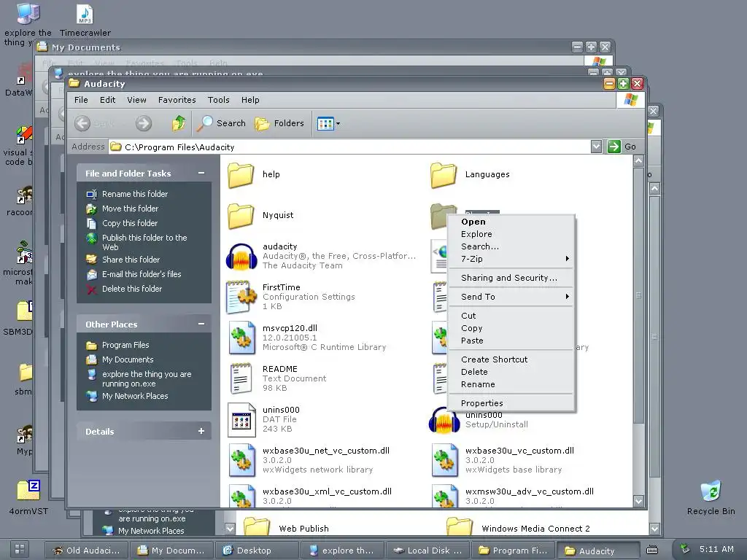Open the Nyquist folder icon
This screenshot has width=747, height=560.
[241, 216]
